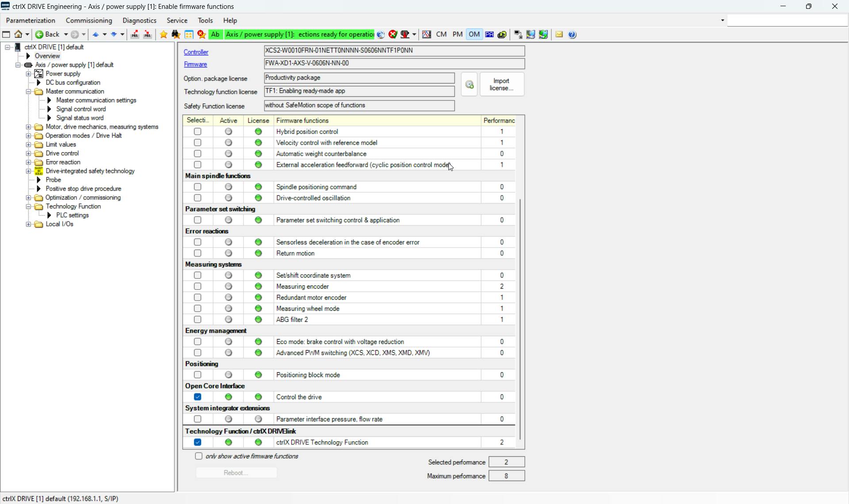
Task: Click the oscilloscope chart icon
Action: [x=426, y=34]
